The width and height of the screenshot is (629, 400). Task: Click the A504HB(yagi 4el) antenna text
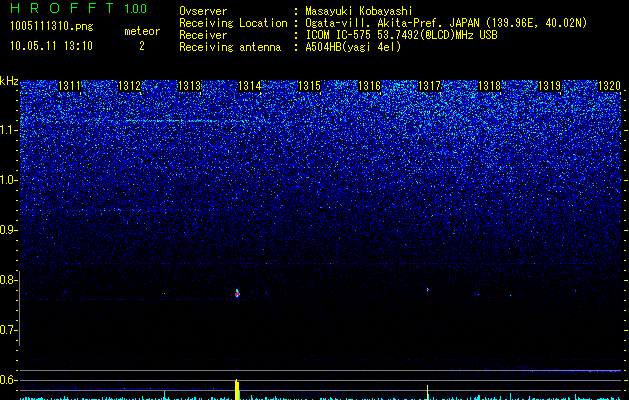click(353, 47)
